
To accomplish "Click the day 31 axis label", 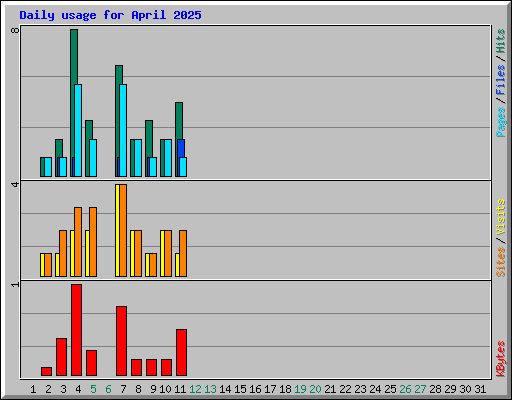I will pyautogui.click(x=480, y=389).
